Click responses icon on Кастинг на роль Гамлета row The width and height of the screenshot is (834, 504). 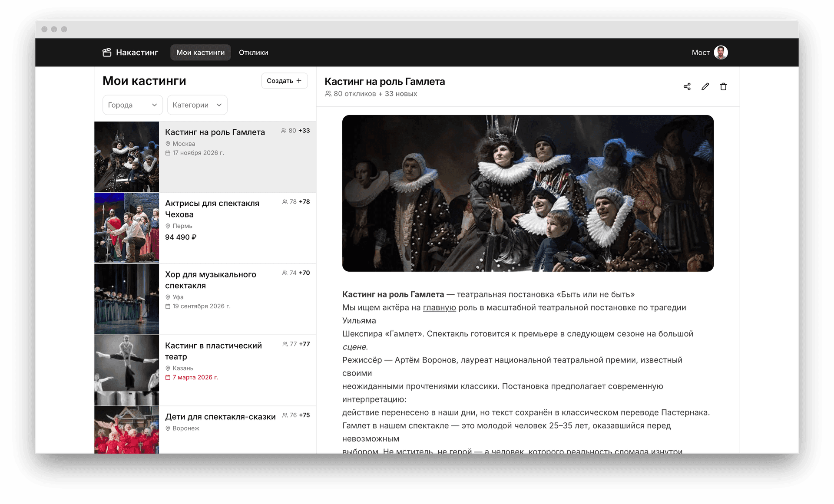tap(284, 131)
